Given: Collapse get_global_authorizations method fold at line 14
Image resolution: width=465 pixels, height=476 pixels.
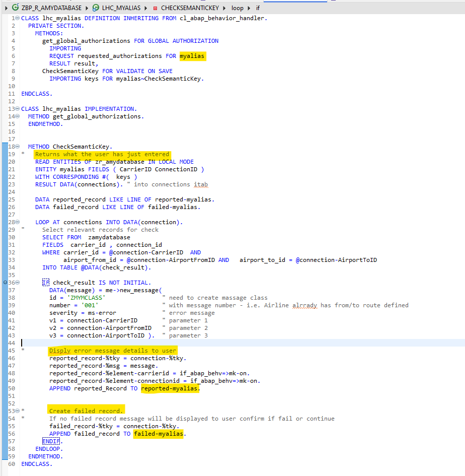Looking at the screenshot, I should (18, 116).
